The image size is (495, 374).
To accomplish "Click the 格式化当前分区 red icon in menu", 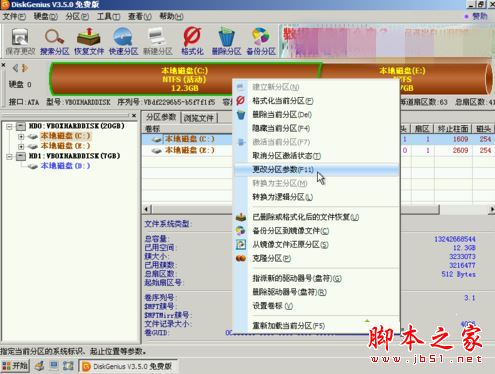I will [x=241, y=101].
